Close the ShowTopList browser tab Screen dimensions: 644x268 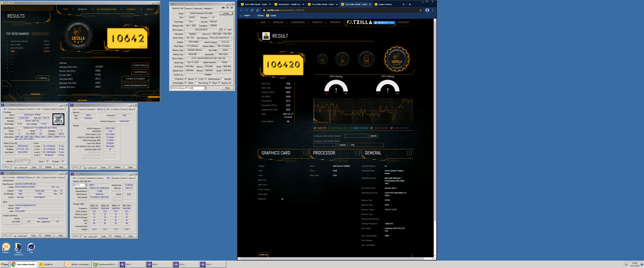(304, 4)
